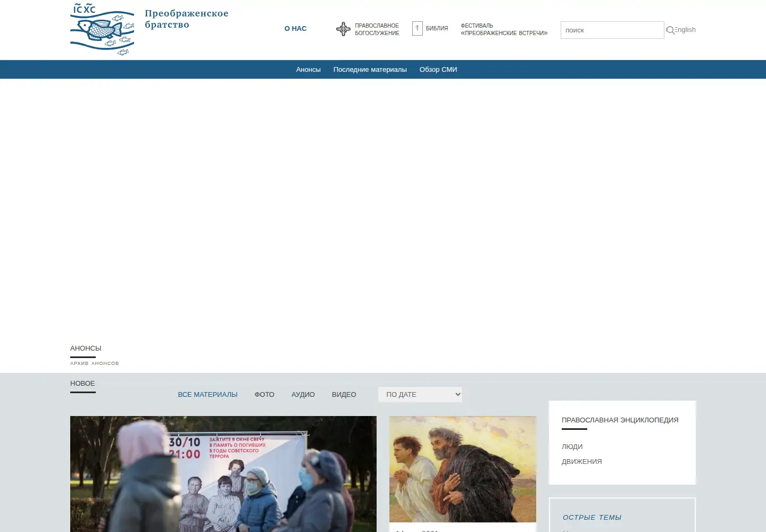Open Фестиваль «Преображенские встречи» link
This screenshot has width=766, height=532.
[504, 29]
